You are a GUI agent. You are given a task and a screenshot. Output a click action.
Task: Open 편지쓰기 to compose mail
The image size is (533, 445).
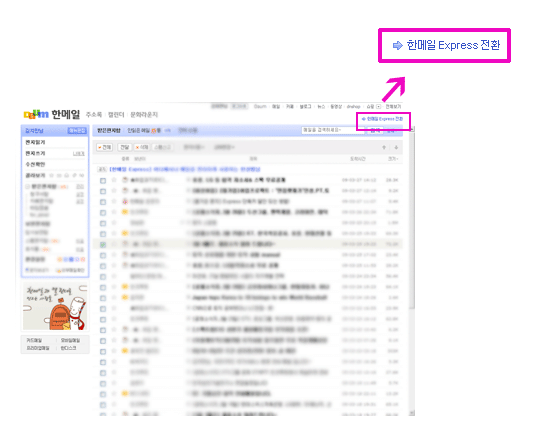[x=35, y=153]
